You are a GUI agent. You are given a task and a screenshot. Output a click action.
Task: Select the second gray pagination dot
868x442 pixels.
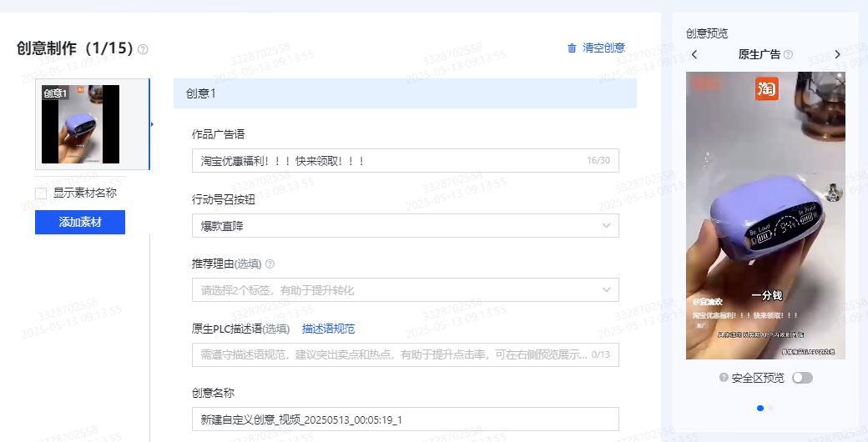(771, 409)
